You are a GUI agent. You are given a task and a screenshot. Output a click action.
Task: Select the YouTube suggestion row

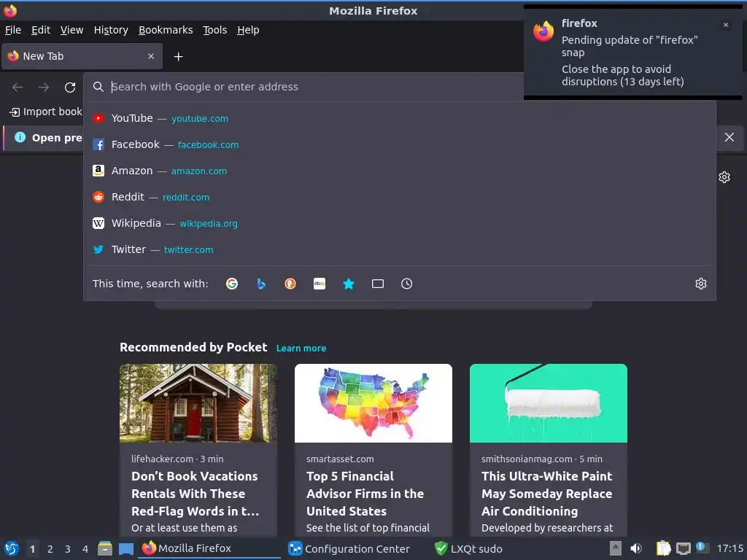click(x=400, y=119)
